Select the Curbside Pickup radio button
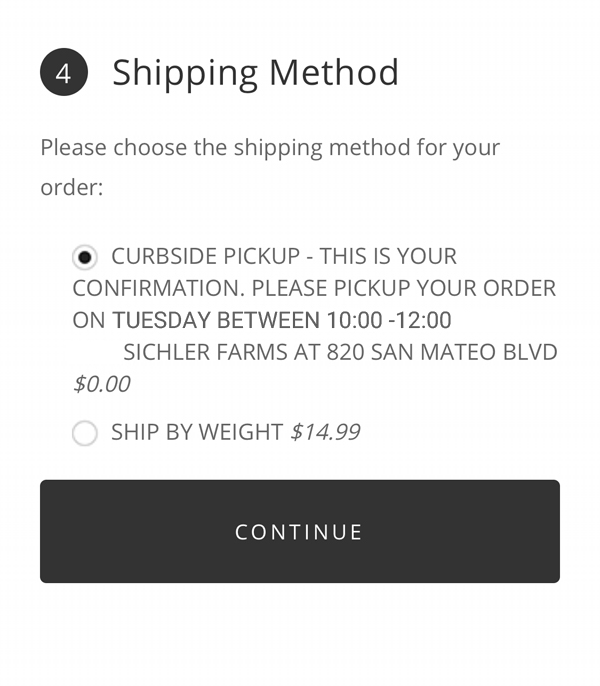Viewport: 600px width, 686px height. pos(86,257)
